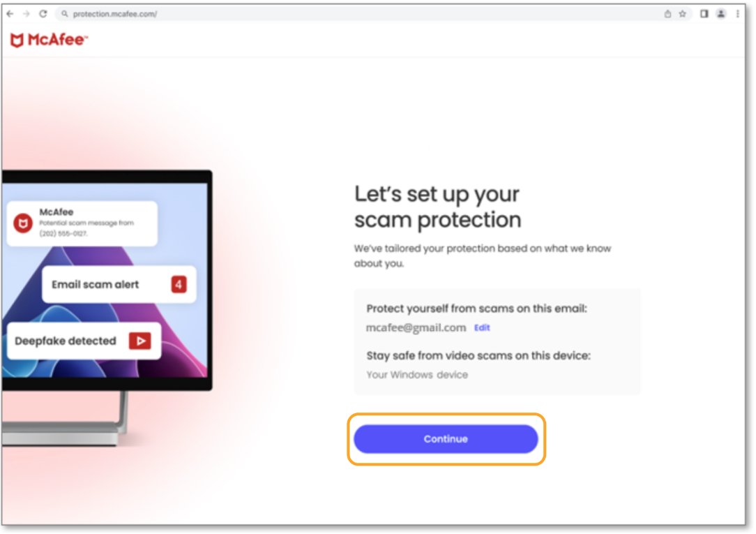756x534 pixels.
Task: Click the McAfee logo in header
Action: pos(49,40)
